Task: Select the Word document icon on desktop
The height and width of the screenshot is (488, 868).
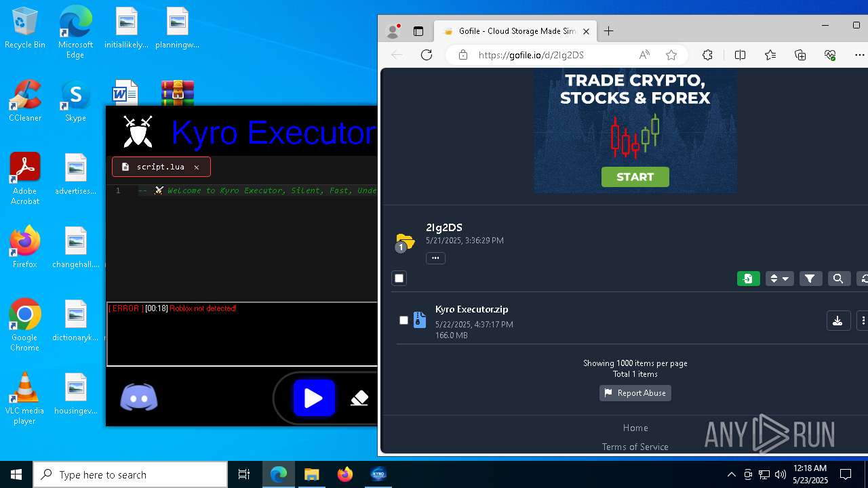Action: [125, 93]
